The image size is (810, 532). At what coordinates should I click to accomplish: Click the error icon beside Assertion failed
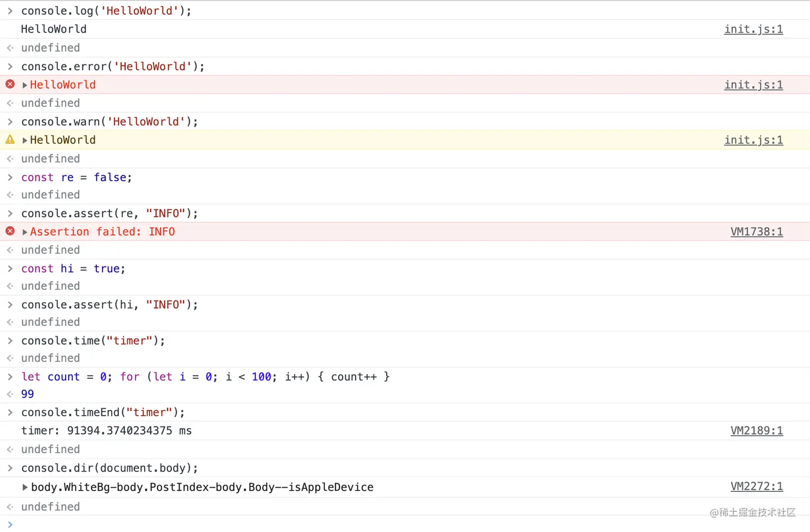(10, 231)
